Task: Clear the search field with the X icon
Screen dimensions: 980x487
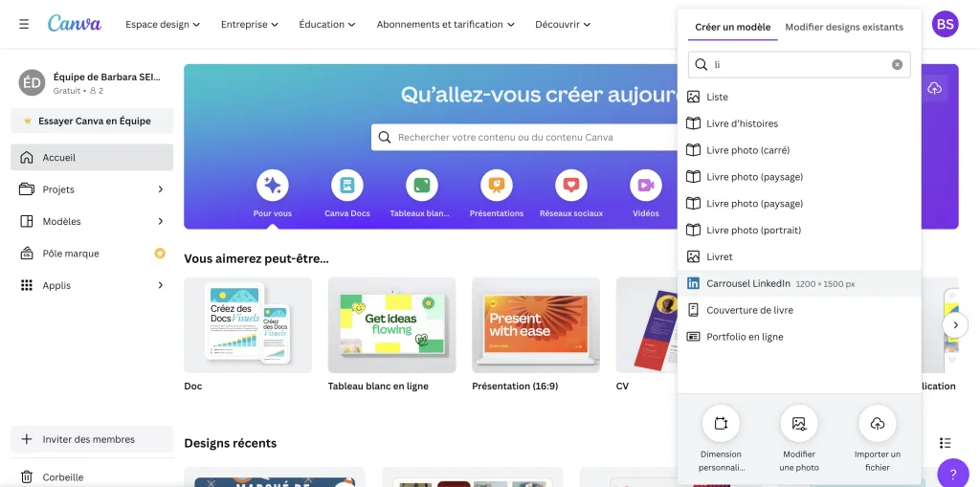Action: click(x=897, y=64)
